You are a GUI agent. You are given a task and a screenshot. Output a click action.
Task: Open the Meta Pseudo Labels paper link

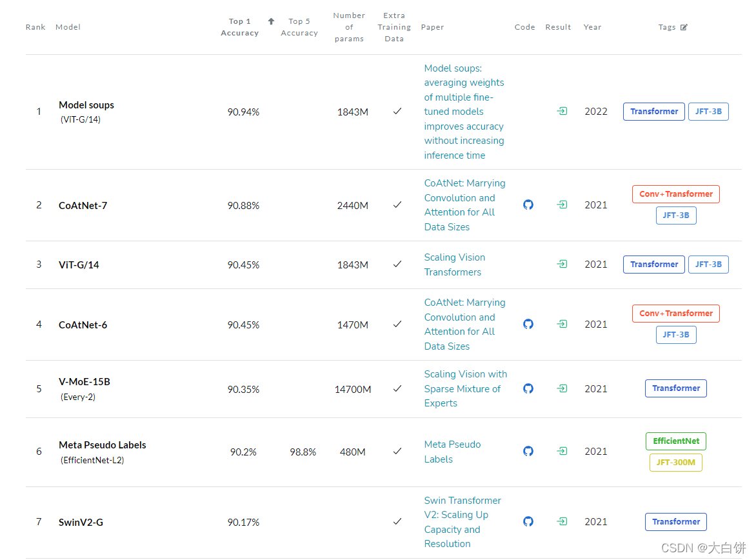[452, 452]
